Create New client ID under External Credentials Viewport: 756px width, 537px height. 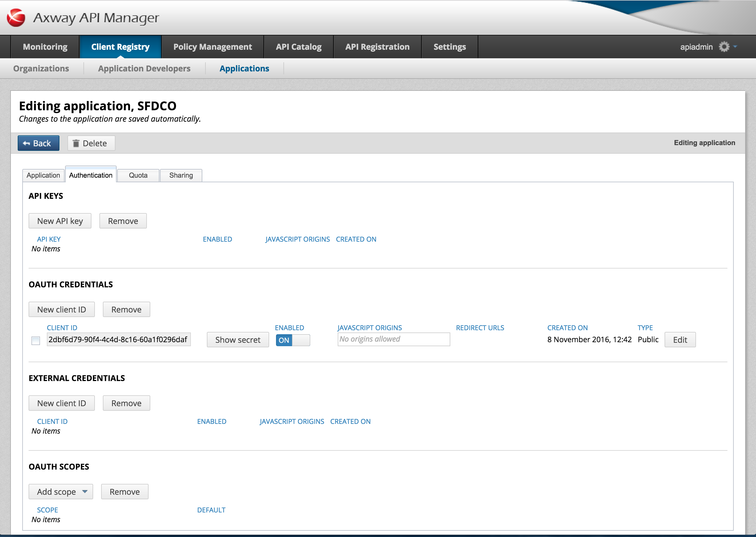61,403
